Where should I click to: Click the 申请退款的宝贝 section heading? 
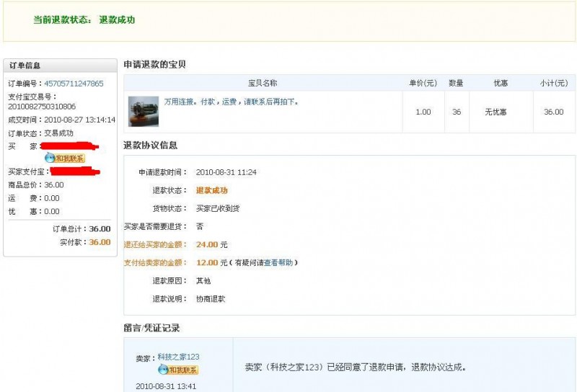[x=154, y=64]
